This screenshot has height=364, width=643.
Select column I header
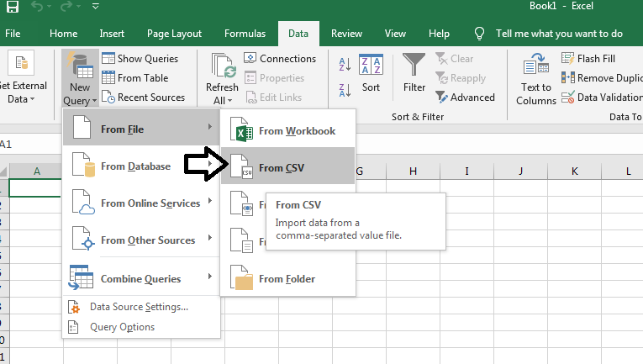(466, 171)
